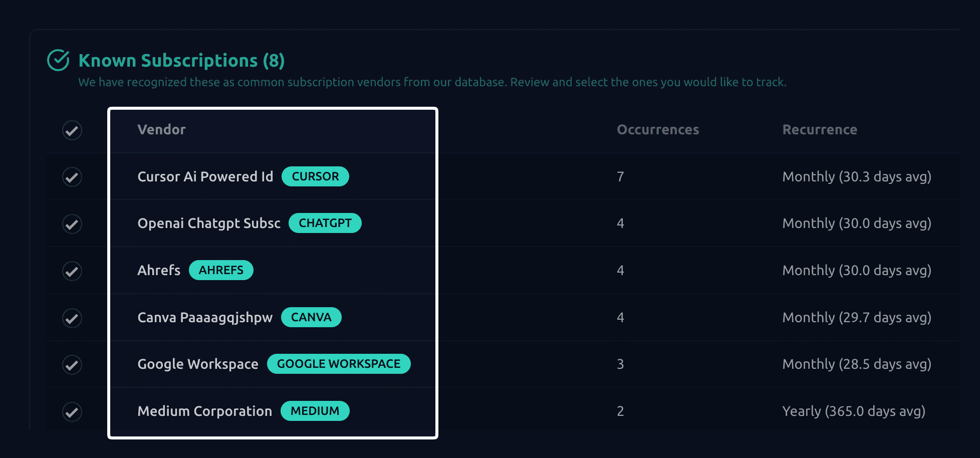Select the Medium Corporation vendor name
This screenshot has height=458, width=980.
coord(205,411)
